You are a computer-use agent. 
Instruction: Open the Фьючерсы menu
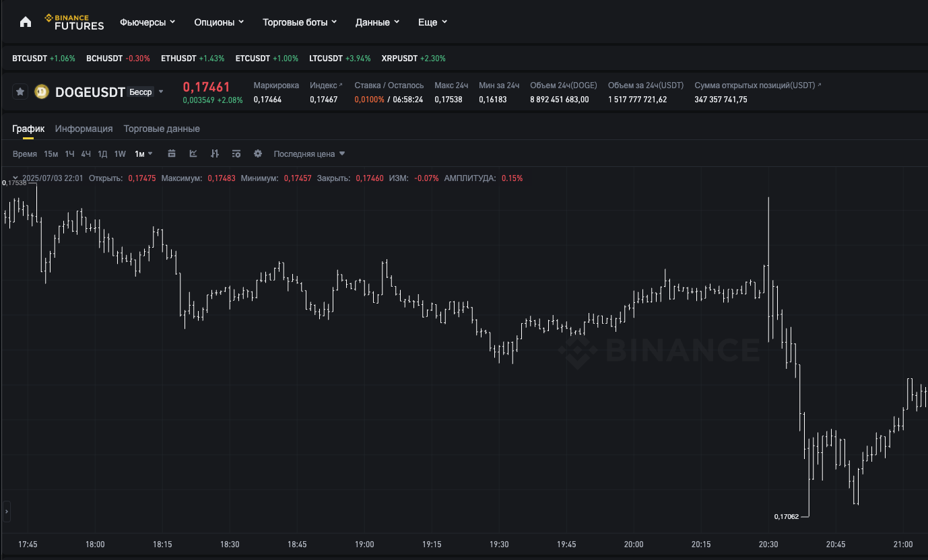coord(147,22)
